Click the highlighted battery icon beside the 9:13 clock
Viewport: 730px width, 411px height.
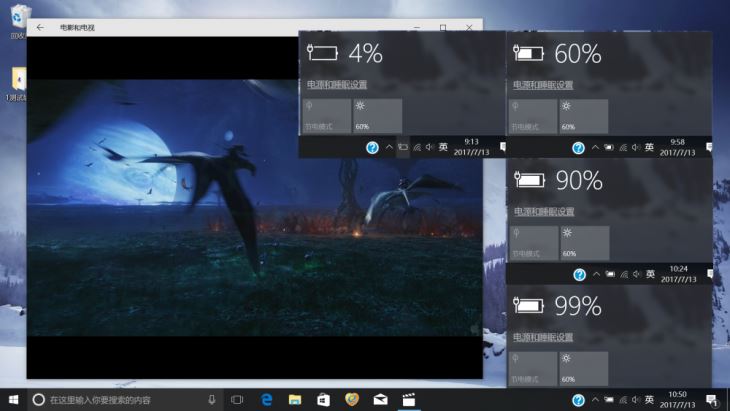point(403,147)
